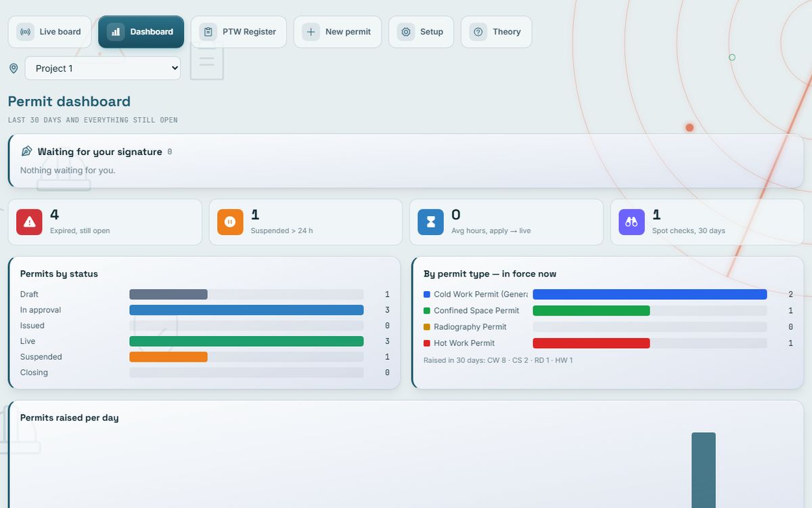The image size is (812, 508).
Task: Open the Live board tab
Action: 49,32
